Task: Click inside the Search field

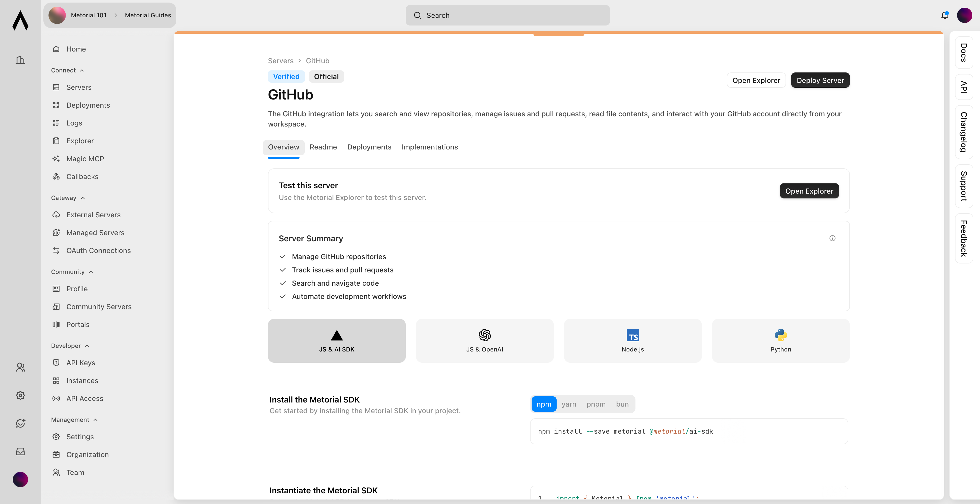Action: point(508,15)
